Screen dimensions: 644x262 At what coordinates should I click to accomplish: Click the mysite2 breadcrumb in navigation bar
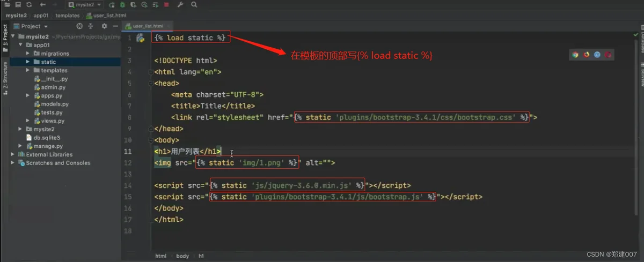point(17,16)
